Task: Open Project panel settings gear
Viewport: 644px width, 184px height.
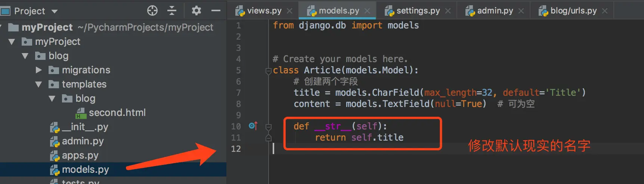Action: [196, 10]
